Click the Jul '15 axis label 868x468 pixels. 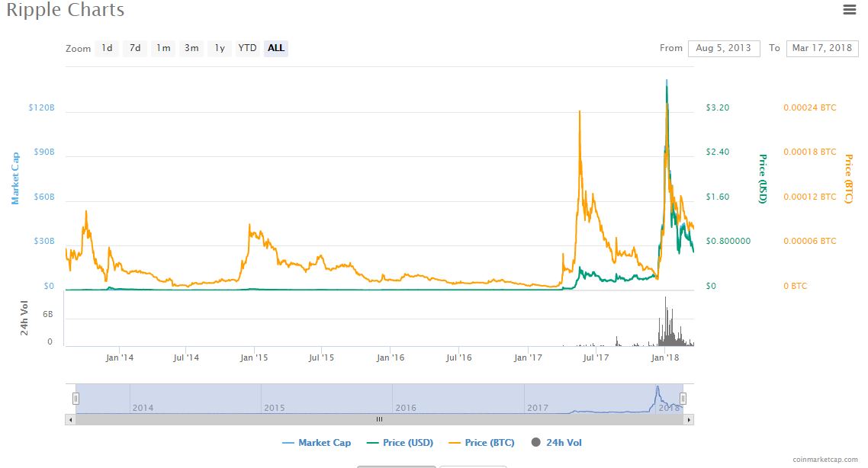pos(321,358)
